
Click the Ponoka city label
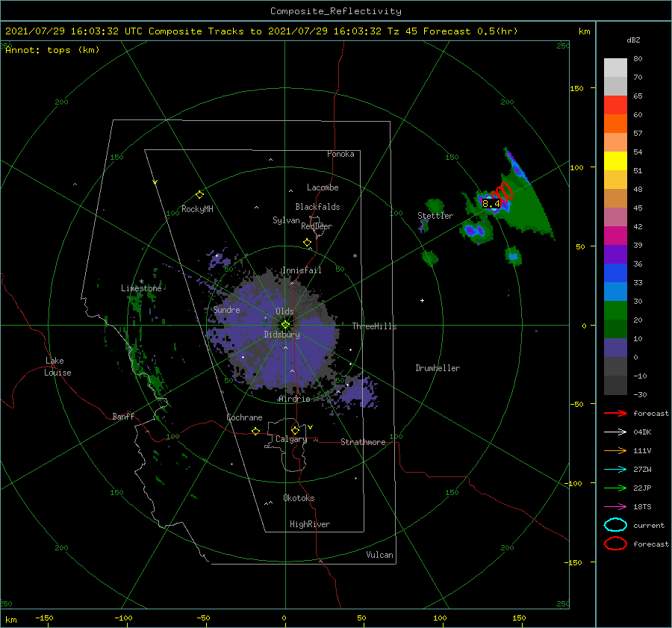click(340, 154)
